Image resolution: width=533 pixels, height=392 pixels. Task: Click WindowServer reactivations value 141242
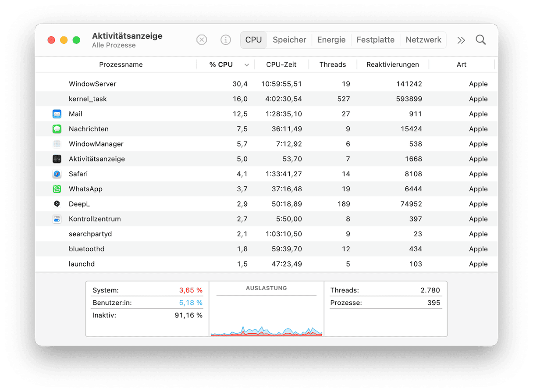409,84
